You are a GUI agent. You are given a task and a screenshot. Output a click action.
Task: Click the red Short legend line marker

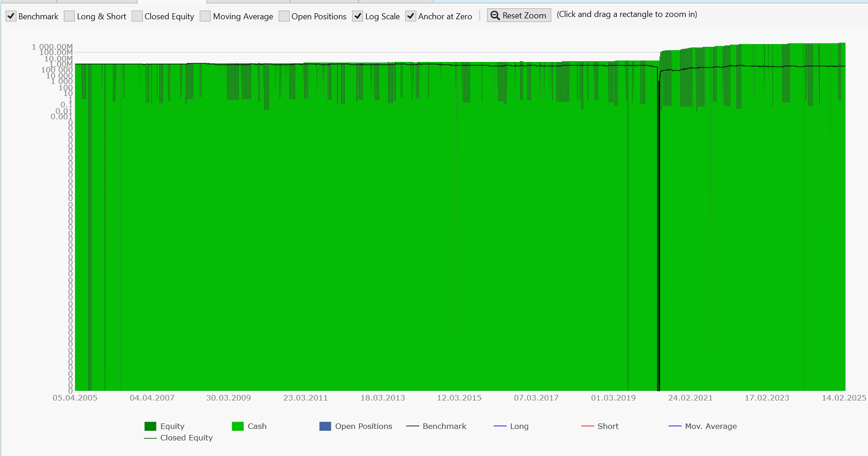[x=588, y=426]
